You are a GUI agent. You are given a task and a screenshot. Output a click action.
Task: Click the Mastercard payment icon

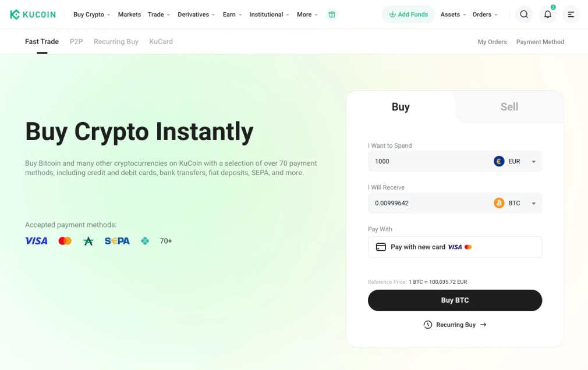[x=65, y=240]
